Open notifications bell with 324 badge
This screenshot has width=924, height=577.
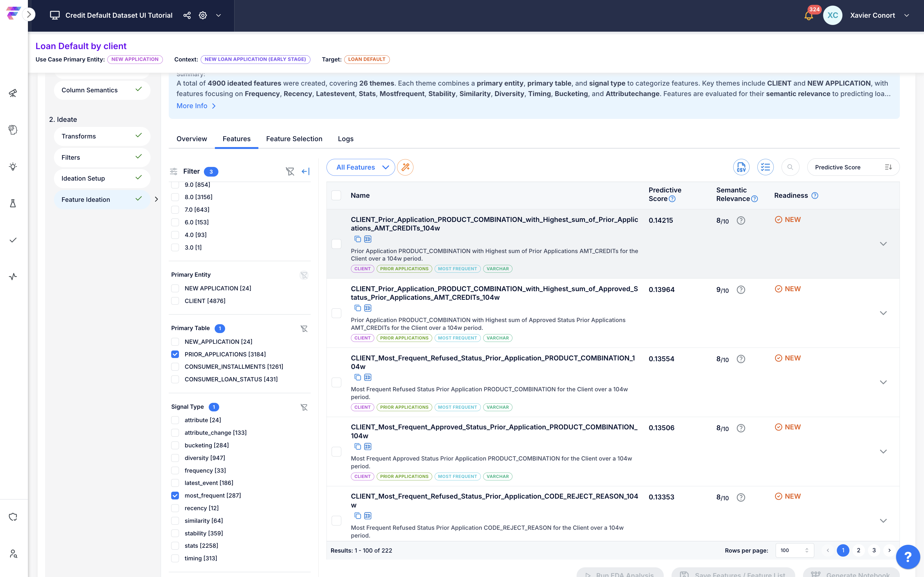click(x=808, y=16)
